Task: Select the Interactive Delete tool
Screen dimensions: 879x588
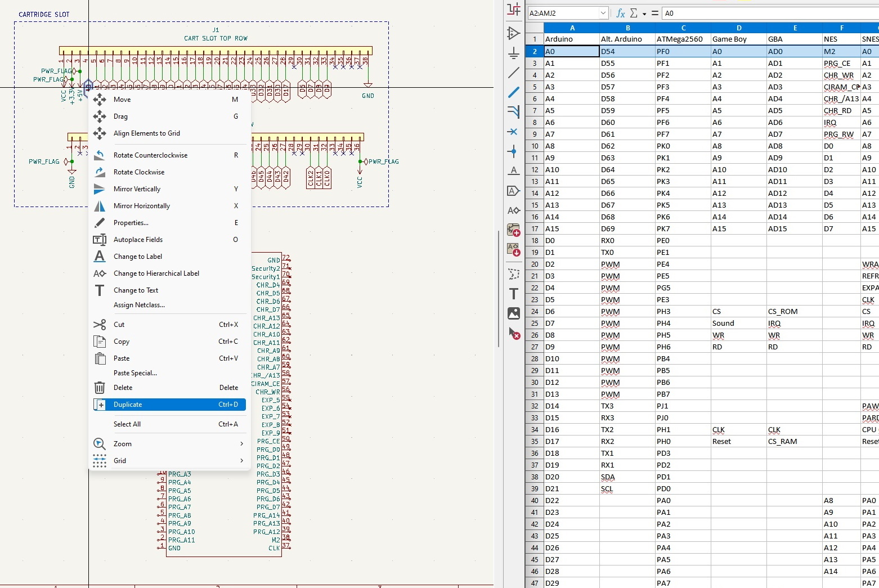Action: [513, 333]
